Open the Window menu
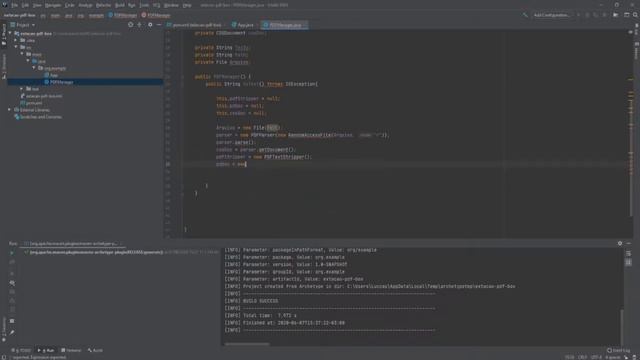This screenshot has height=360, width=640. point(171,5)
